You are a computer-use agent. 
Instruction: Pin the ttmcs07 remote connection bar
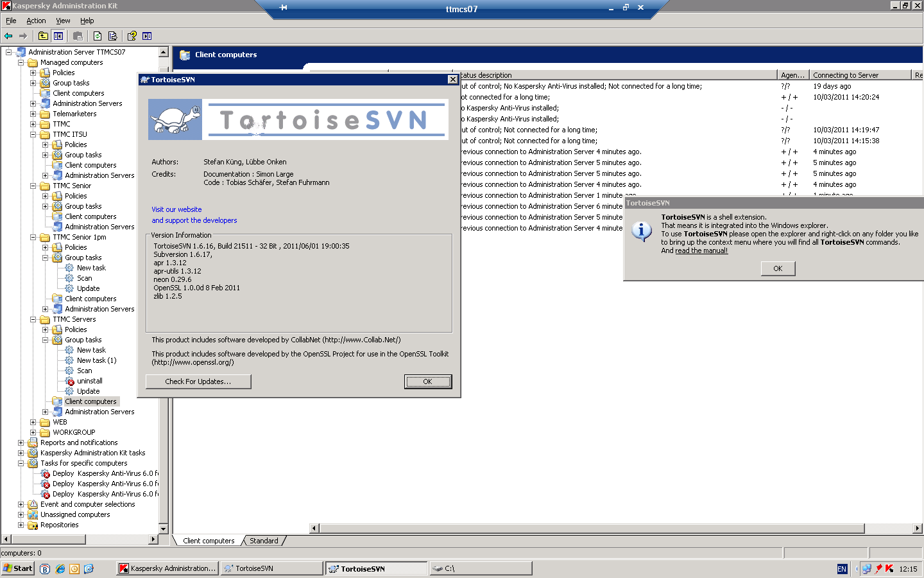284,8
